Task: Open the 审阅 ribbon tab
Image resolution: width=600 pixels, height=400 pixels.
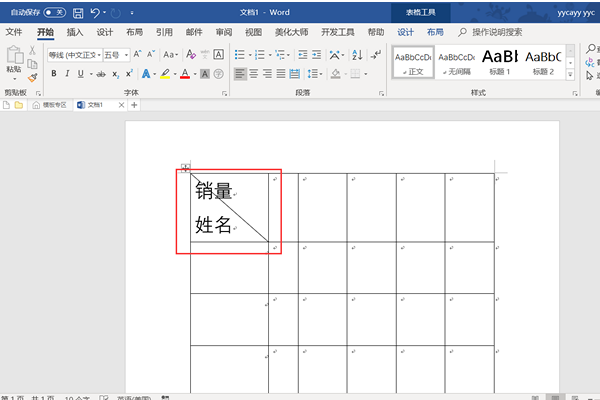Action: (224, 32)
